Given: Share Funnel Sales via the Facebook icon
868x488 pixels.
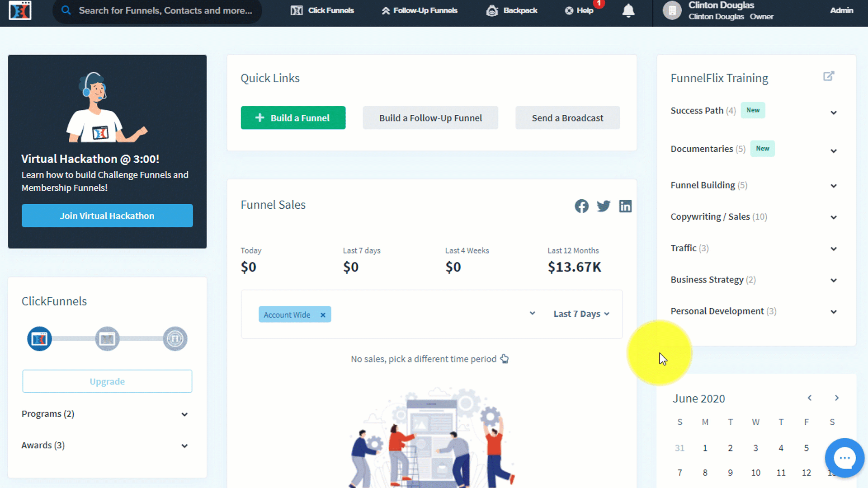Looking at the screenshot, I should click(581, 206).
